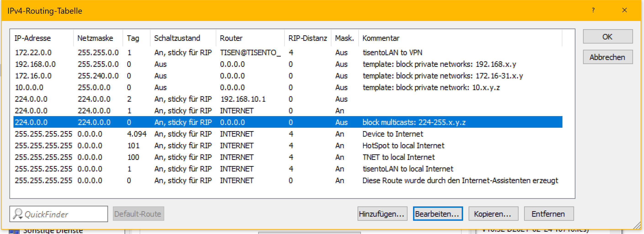Screen dimensions: 644x234
Task: Click 'template: block private networks: 172.16-31.x.y'
Action: pyautogui.click(x=443, y=76)
